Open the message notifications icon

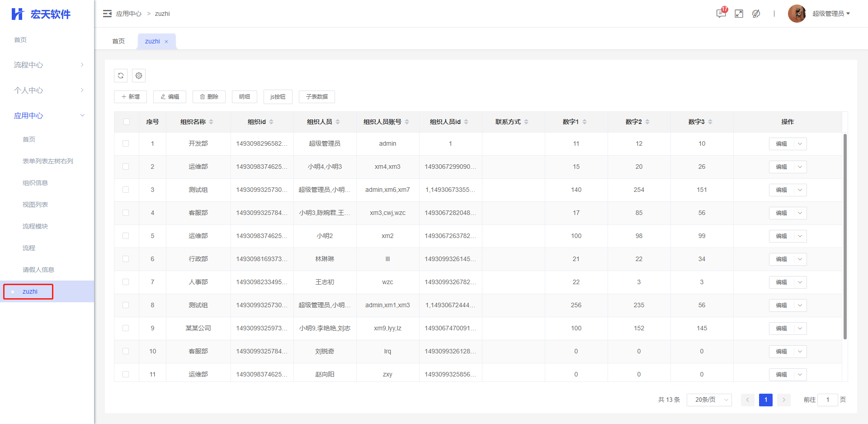tap(721, 14)
